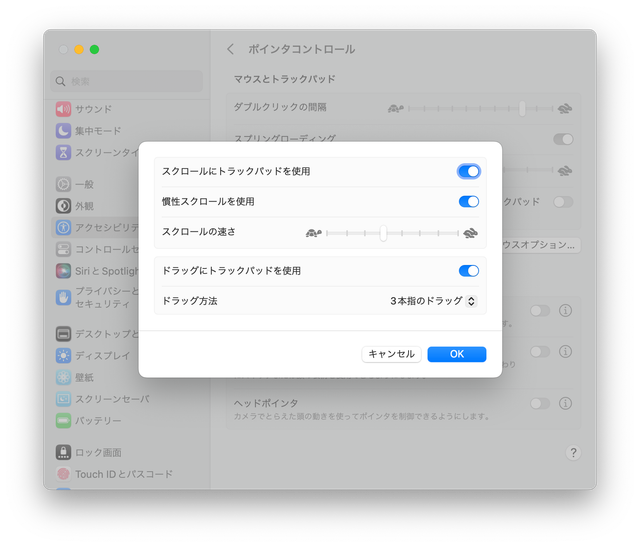Viewport: 640px width, 547px height.
Task: Click the info icon beside ヘッドポインタ
Action: click(x=565, y=404)
